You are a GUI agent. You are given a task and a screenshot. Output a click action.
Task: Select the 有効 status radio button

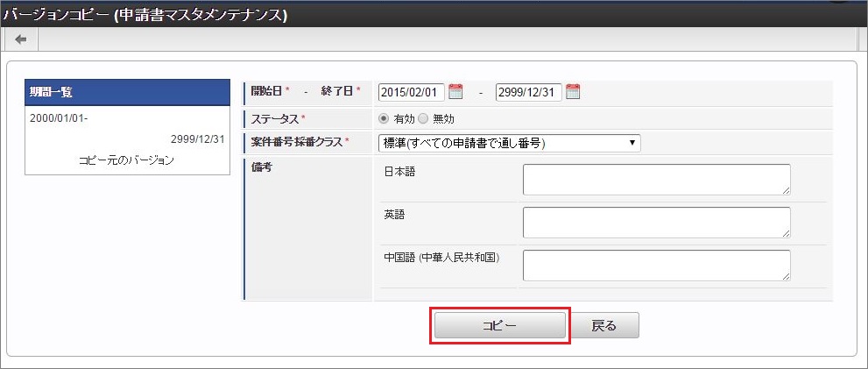pyautogui.click(x=383, y=118)
